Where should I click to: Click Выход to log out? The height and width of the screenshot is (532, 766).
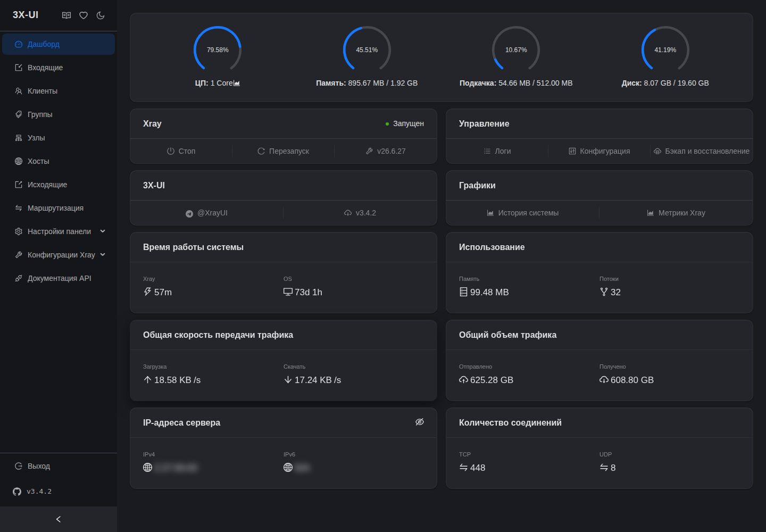[59, 466]
